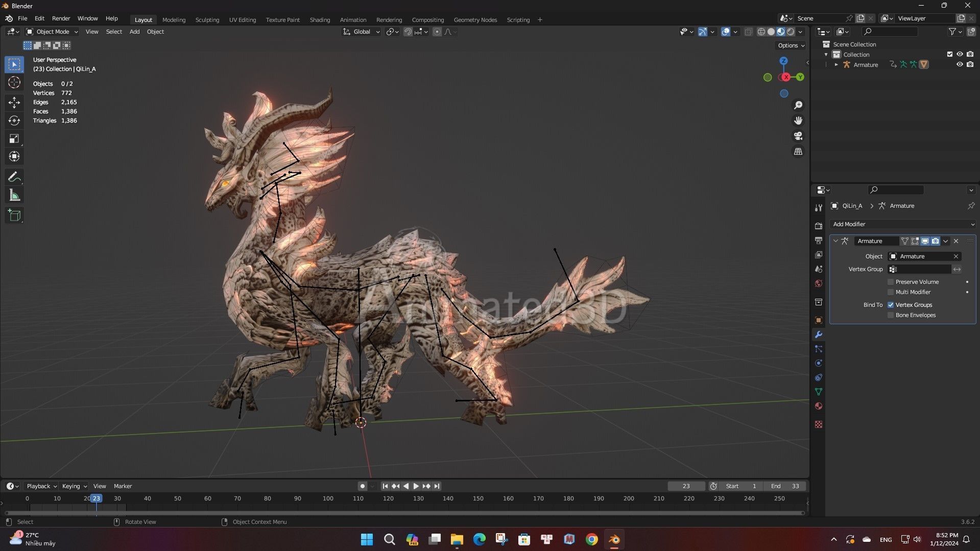Open the Keying dropdown in timeline
This screenshot has height=551, width=980.
pyautogui.click(x=74, y=486)
